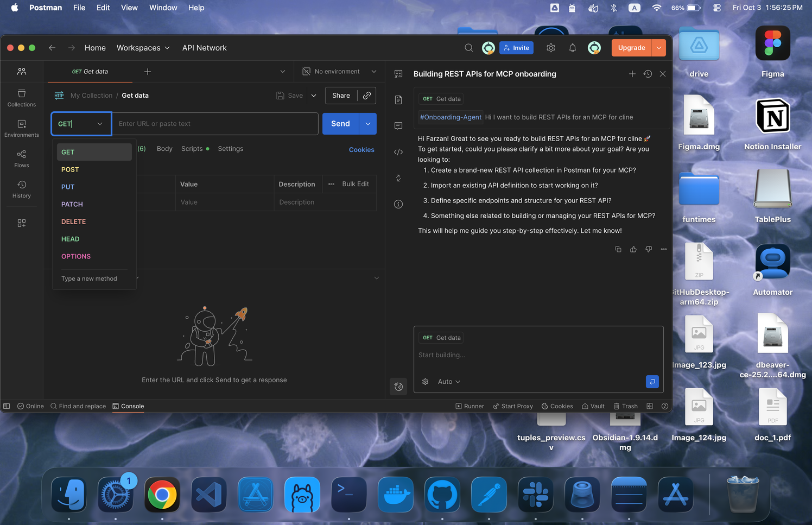
Task: Open the Flows sidebar section
Action: click(x=22, y=159)
